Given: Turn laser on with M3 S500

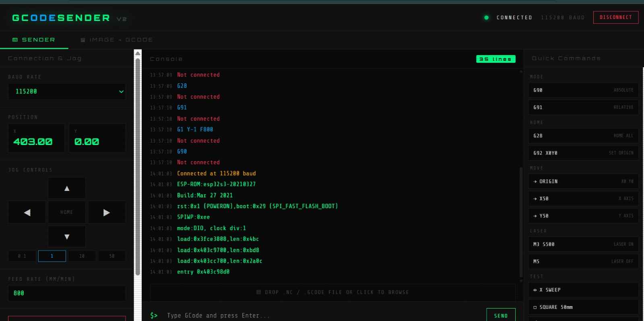Looking at the screenshot, I should click(x=583, y=244).
